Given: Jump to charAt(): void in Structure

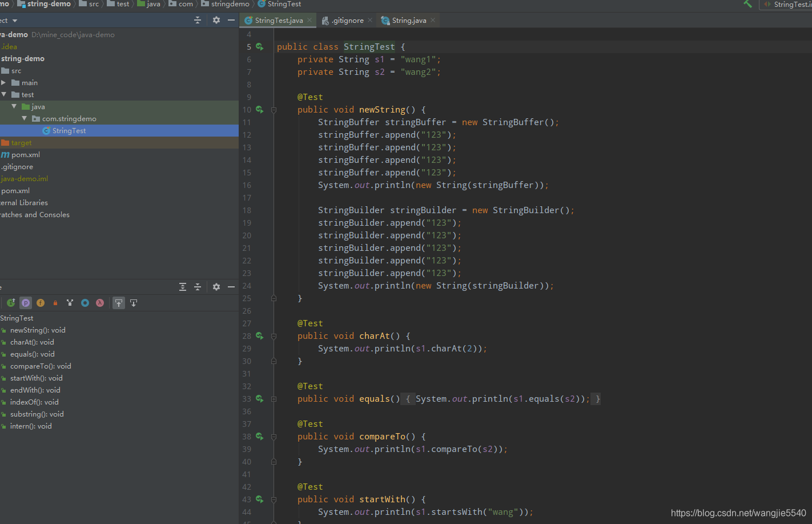Looking at the screenshot, I should [x=32, y=342].
